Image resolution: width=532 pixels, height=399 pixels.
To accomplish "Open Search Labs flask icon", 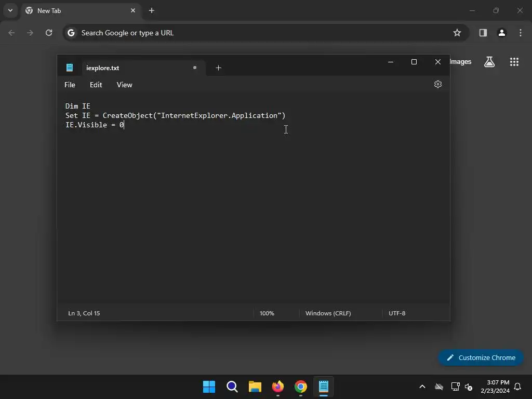I will click(489, 62).
